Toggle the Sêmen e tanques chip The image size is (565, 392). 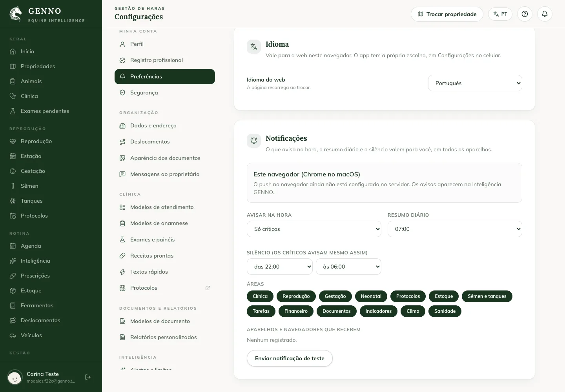pos(487,296)
